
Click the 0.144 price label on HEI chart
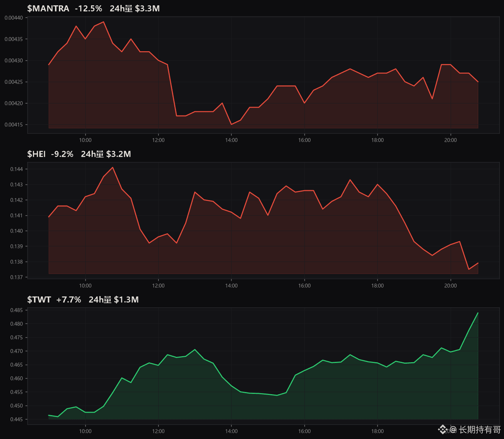pyautogui.click(x=16, y=169)
